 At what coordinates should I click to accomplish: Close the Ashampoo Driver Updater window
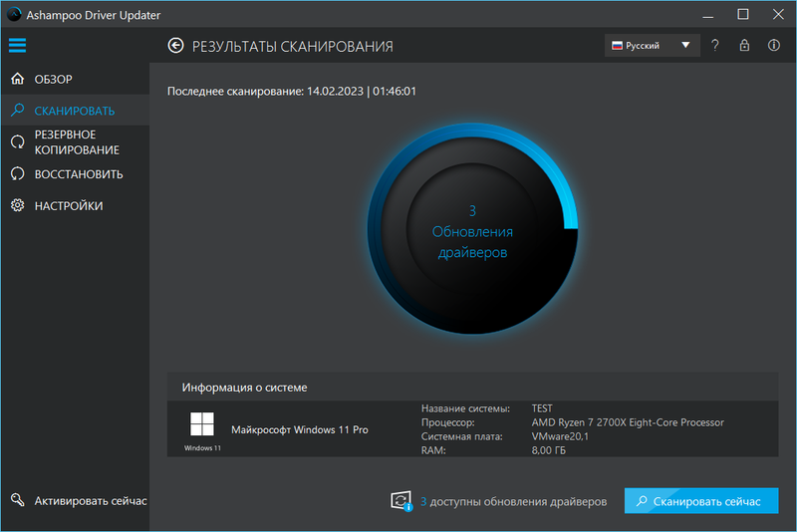click(x=778, y=14)
